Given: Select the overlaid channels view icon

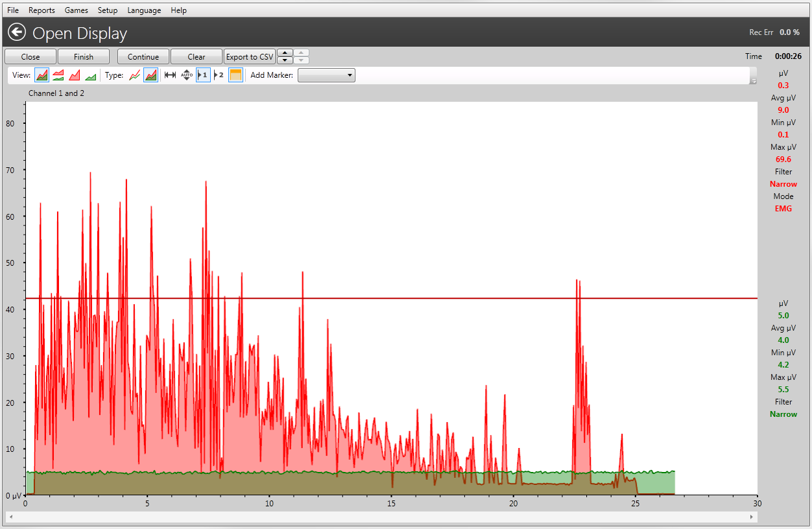Looking at the screenshot, I should click(42, 75).
